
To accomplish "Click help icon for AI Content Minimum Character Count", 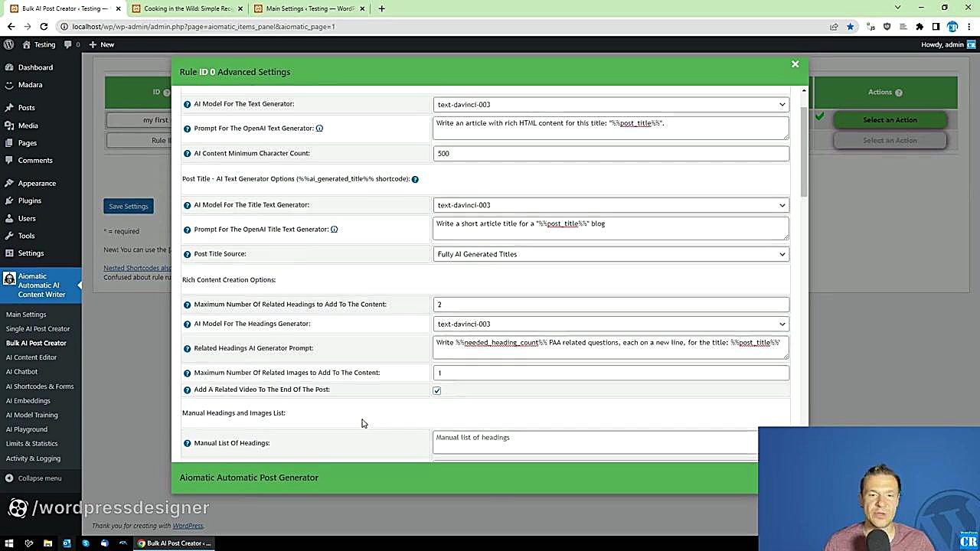I will [187, 153].
